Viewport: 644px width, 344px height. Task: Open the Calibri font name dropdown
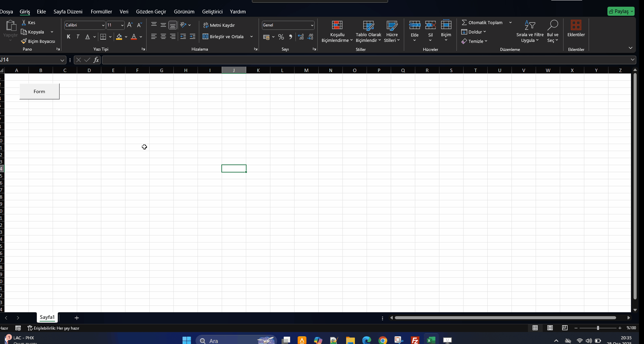pyautogui.click(x=103, y=25)
